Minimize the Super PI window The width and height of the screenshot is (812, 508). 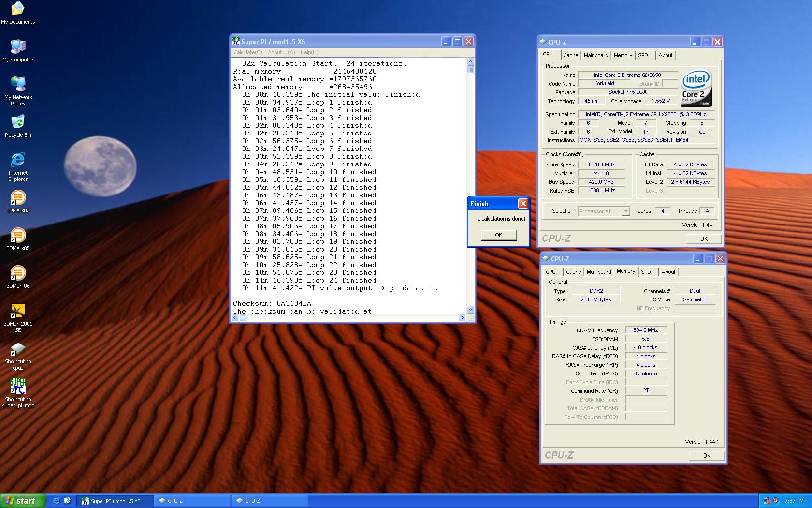pos(446,42)
